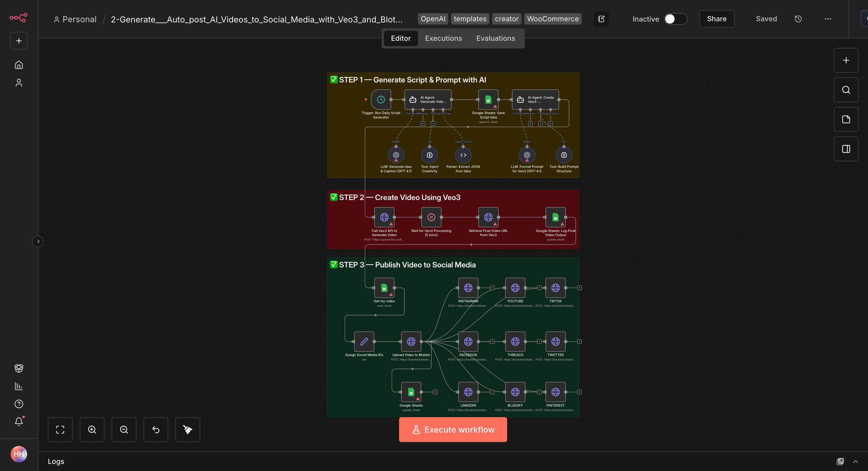The image size is (868, 471).
Task: Click the zoom out canvas button
Action: 124,430
